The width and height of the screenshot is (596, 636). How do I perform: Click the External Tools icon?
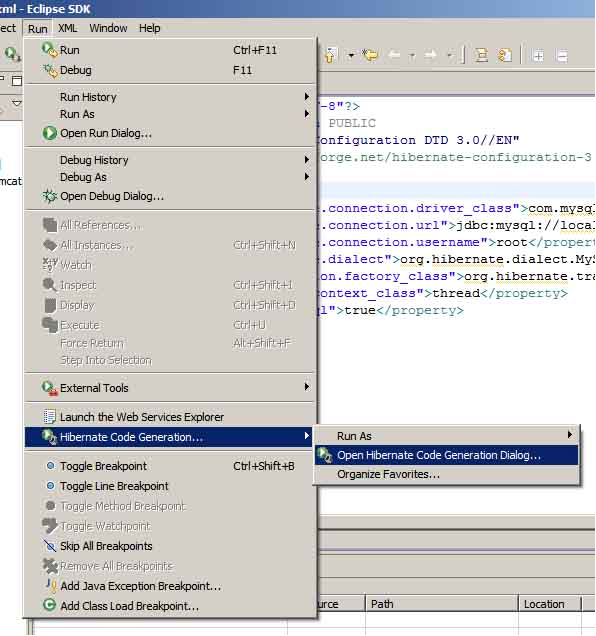[49, 388]
